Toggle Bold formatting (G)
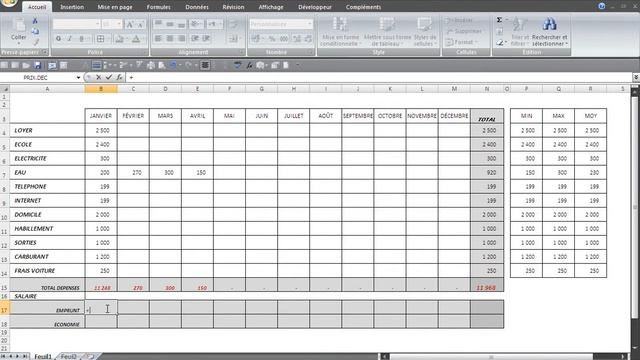Screen dimensions: 640x360 58,39
